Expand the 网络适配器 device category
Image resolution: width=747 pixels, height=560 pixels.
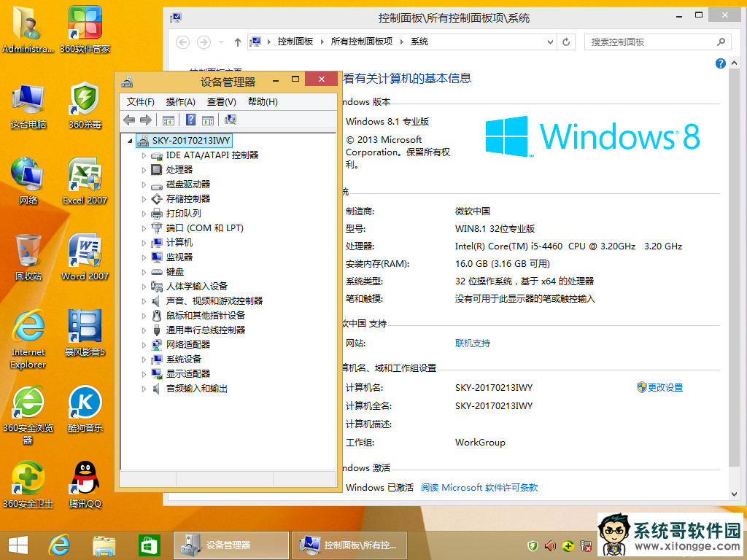click(x=144, y=345)
